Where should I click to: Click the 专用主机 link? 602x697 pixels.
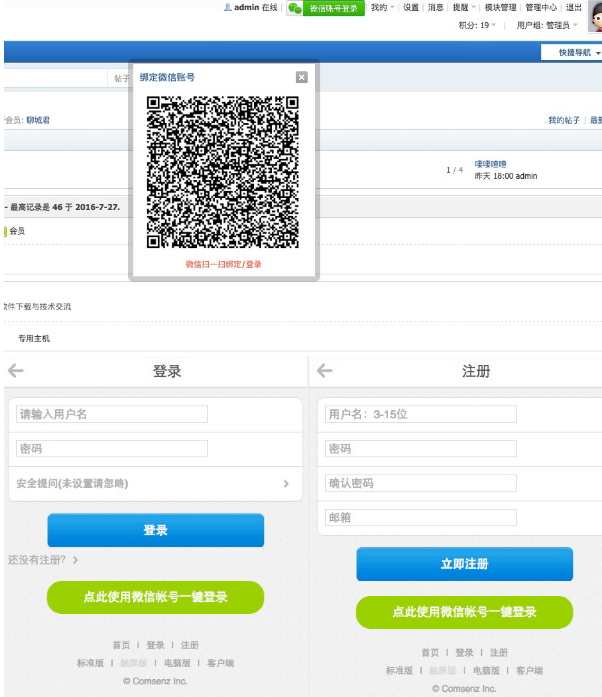(34, 338)
